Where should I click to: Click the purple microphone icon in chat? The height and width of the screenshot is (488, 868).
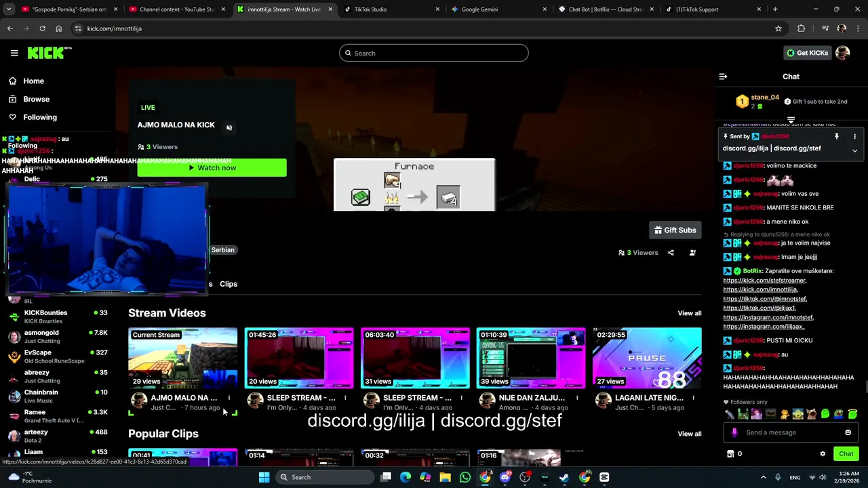pyautogui.click(x=734, y=432)
